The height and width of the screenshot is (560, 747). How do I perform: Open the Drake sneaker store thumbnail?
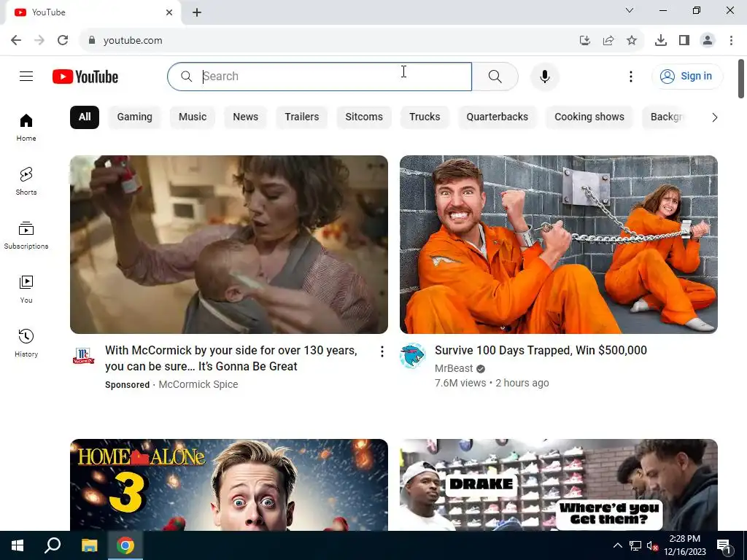point(558,485)
